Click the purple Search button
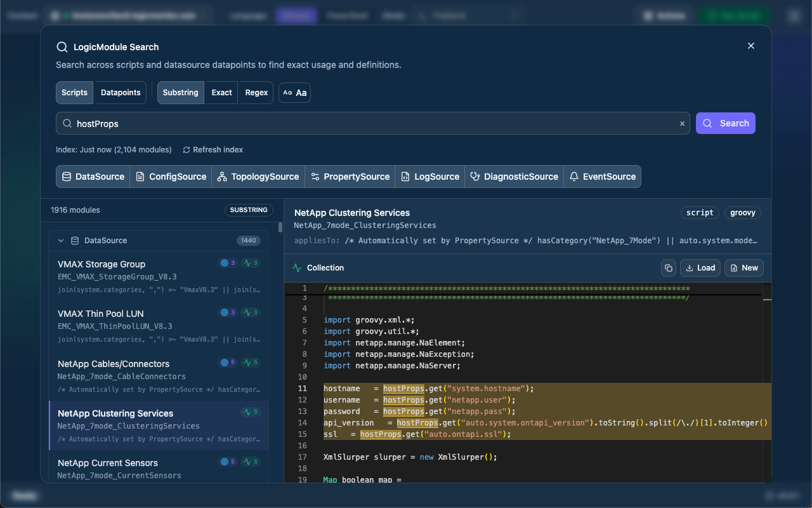This screenshot has width=812, height=508. point(726,123)
